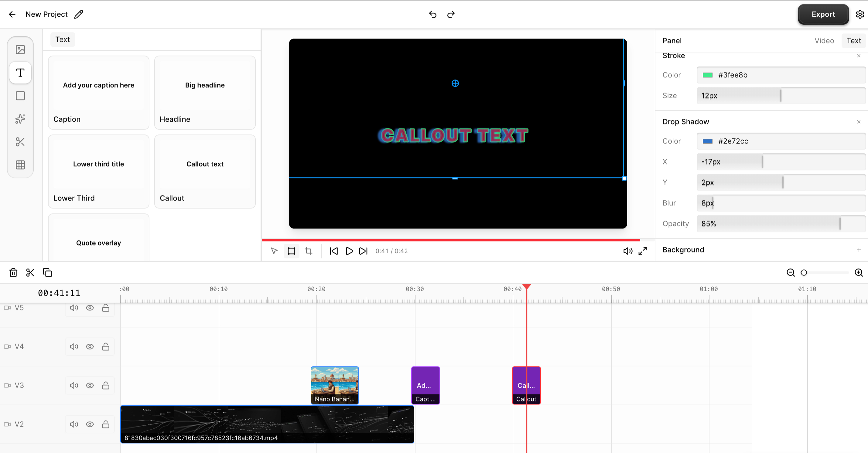
Task: Open the scissors cut sidebar panel
Action: click(x=20, y=142)
